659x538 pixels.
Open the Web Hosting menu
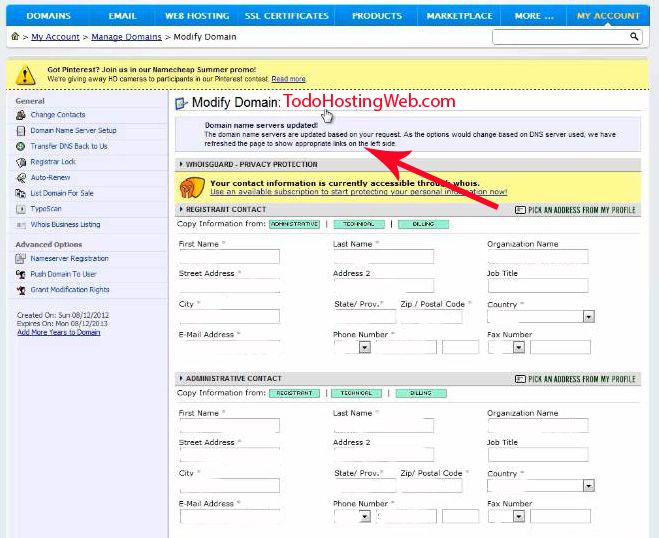click(x=197, y=16)
